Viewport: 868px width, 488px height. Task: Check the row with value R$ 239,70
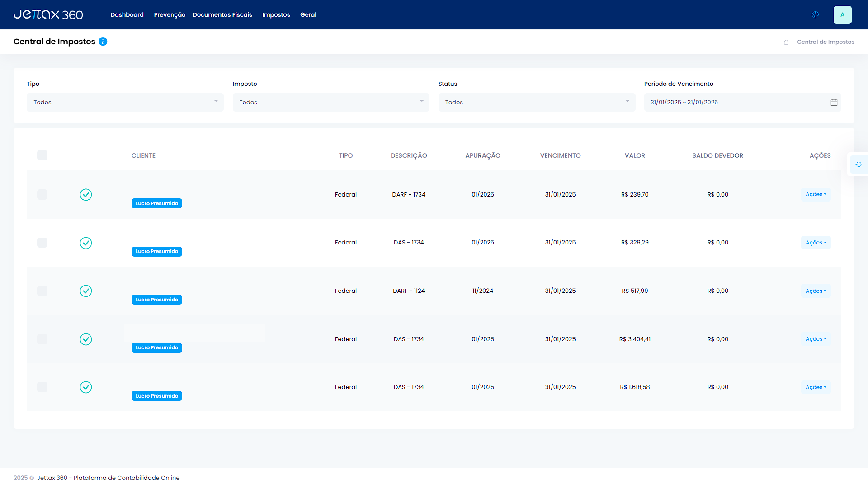42,195
